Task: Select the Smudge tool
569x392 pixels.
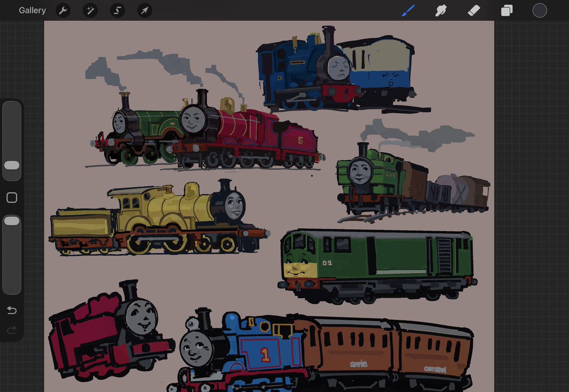Action: click(x=441, y=10)
